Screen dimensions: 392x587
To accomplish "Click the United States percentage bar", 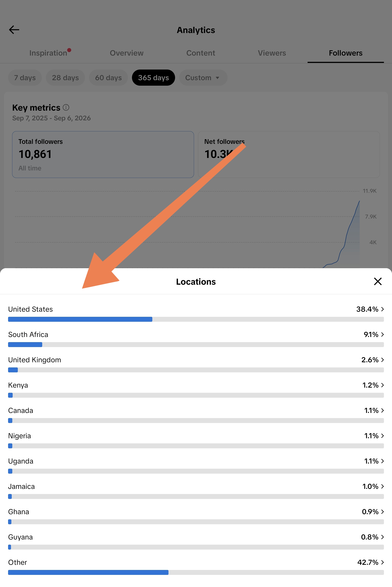I will pos(196,319).
